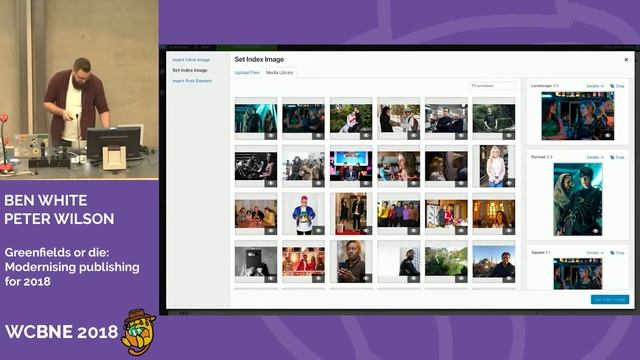This screenshot has width=640, height=360.
Task: Click eye icon on TV panel show thumbnail
Action: point(366,183)
